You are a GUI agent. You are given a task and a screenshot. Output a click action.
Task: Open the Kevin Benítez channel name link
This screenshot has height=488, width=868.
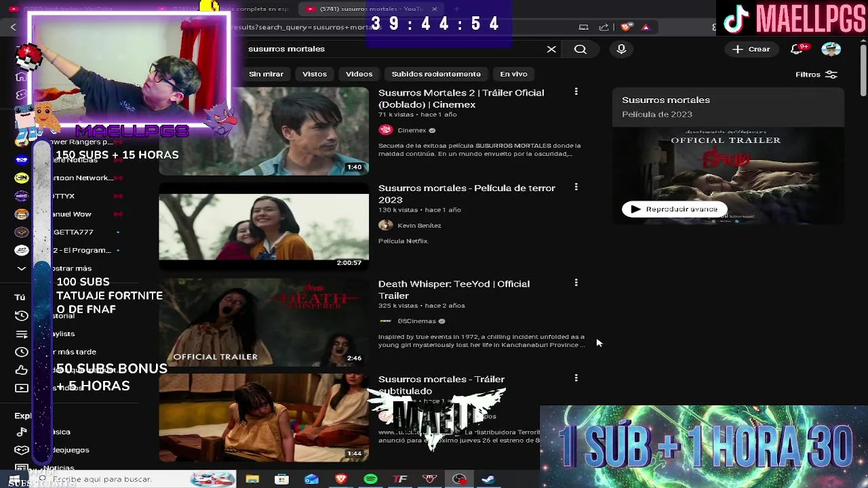point(419,225)
